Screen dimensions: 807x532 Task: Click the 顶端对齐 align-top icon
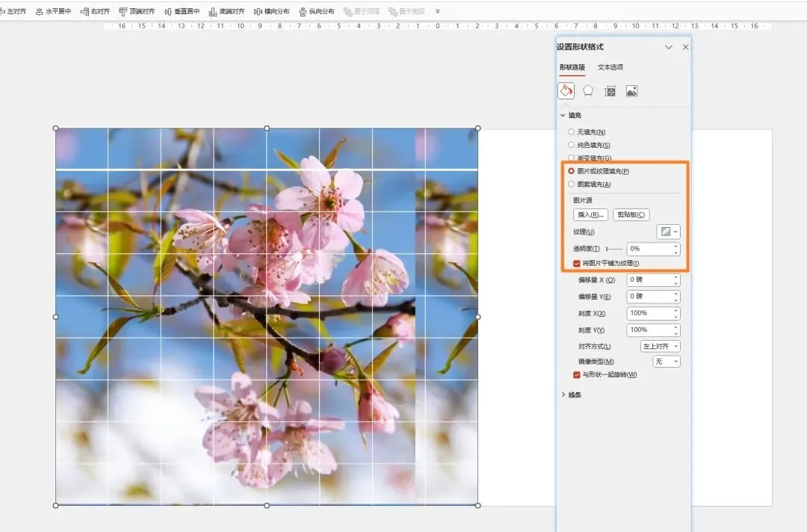tap(123, 11)
